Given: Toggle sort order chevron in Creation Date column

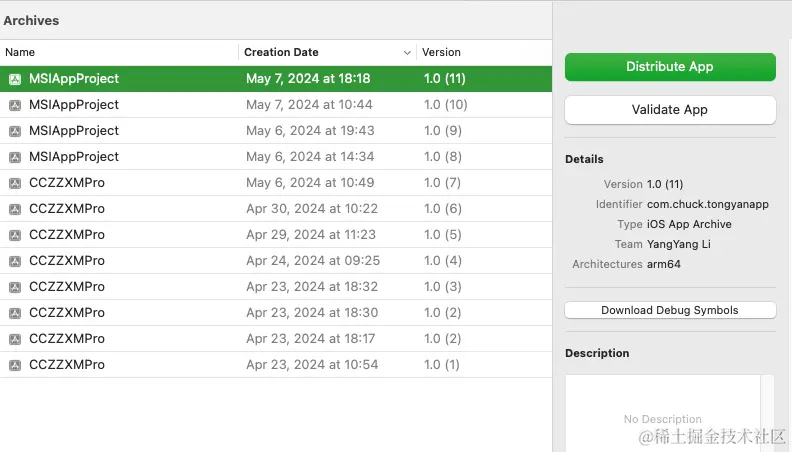Looking at the screenshot, I should [407, 53].
